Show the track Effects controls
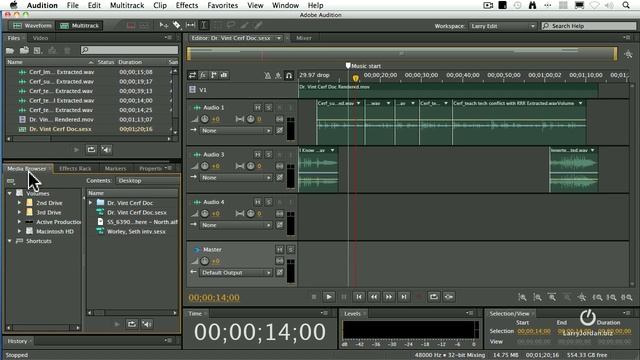This screenshot has width=640, height=360. 203,75
